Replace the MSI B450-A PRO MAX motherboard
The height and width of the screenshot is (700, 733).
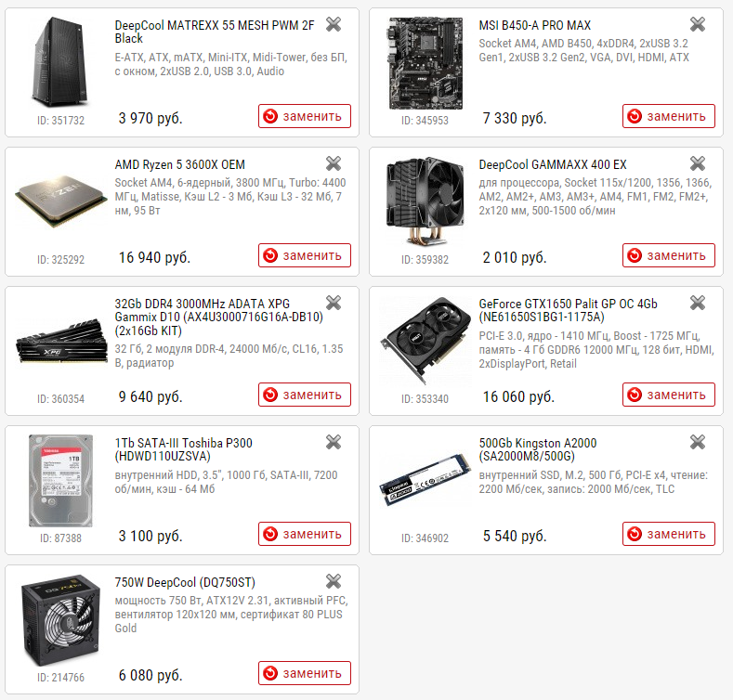click(x=669, y=116)
